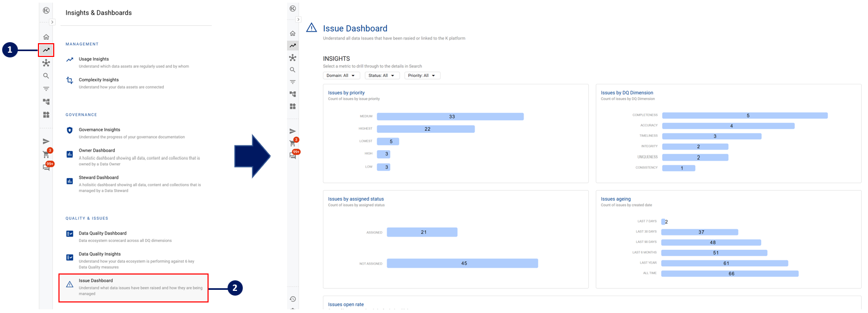Open the Data Quality Dashboard link
Screen dimensions: 868x313
(103, 233)
